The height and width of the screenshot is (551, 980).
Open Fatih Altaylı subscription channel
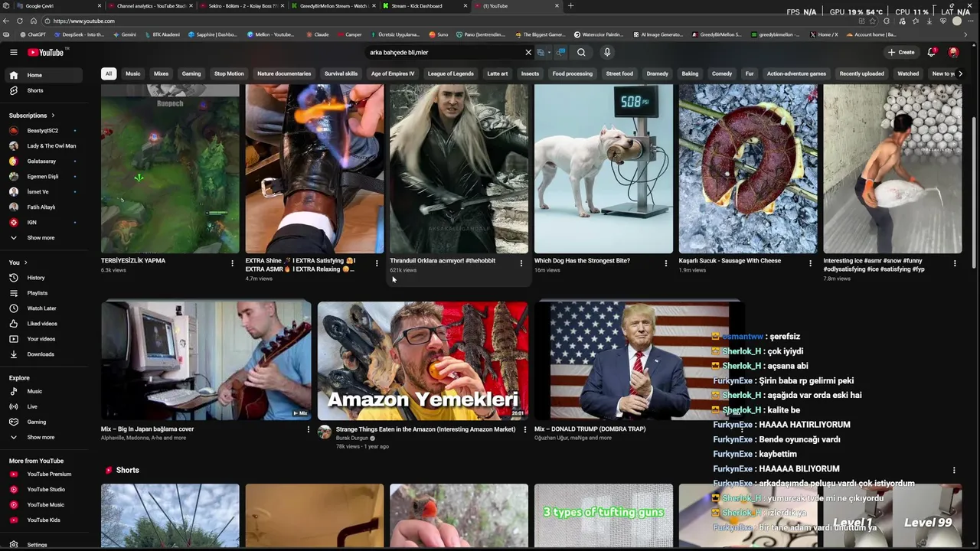(x=45, y=207)
